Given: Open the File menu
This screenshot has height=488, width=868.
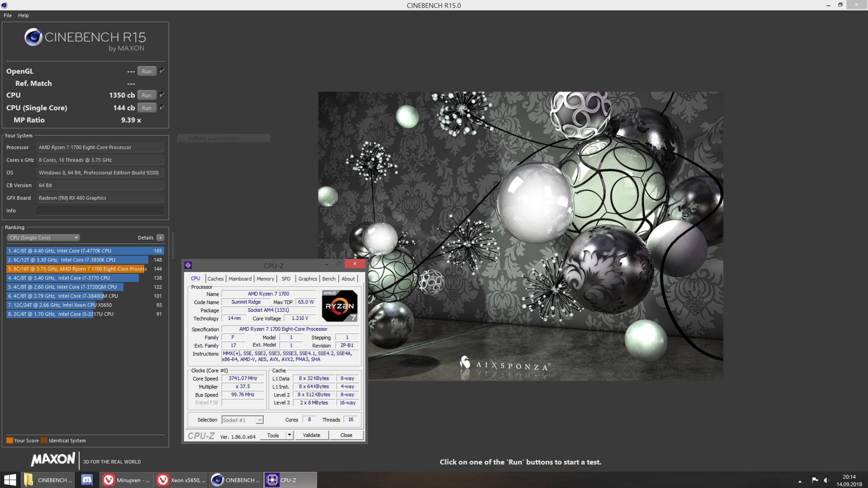Looking at the screenshot, I should [x=8, y=15].
